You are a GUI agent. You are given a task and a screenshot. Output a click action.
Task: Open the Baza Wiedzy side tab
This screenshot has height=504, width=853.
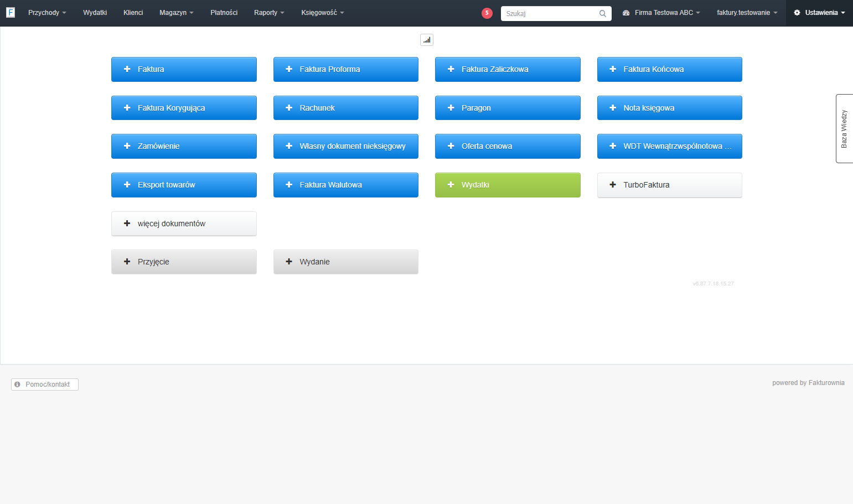click(844, 128)
